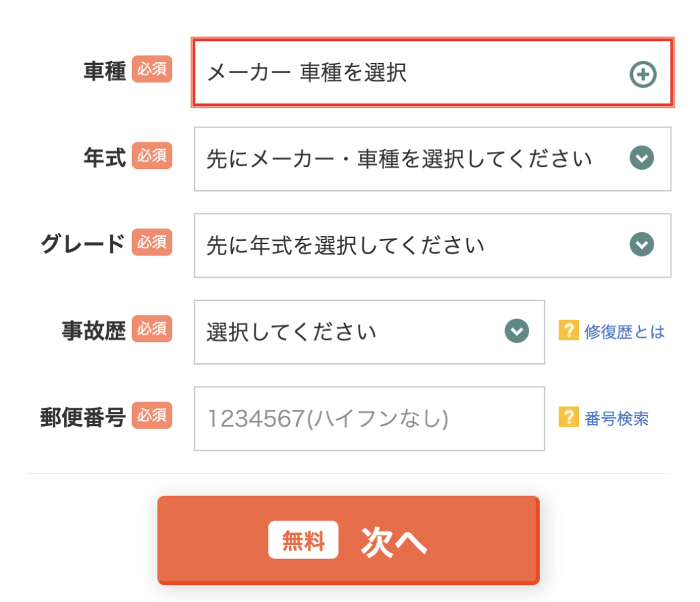This screenshot has height=602, width=700.
Task: Open the 番号検索 link
Action: click(617, 419)
